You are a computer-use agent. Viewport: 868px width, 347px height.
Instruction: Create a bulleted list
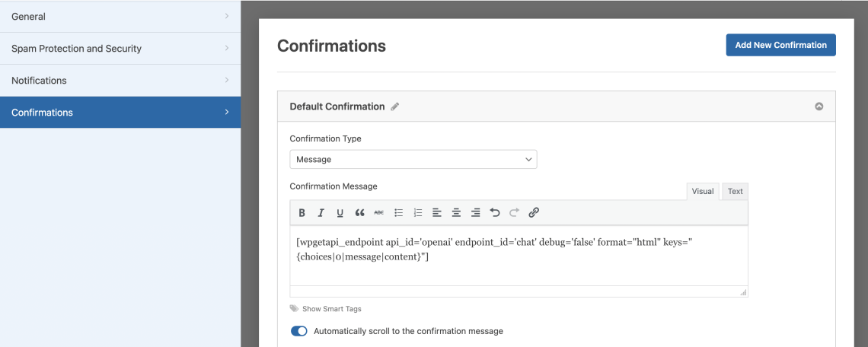tap(398, 213)
